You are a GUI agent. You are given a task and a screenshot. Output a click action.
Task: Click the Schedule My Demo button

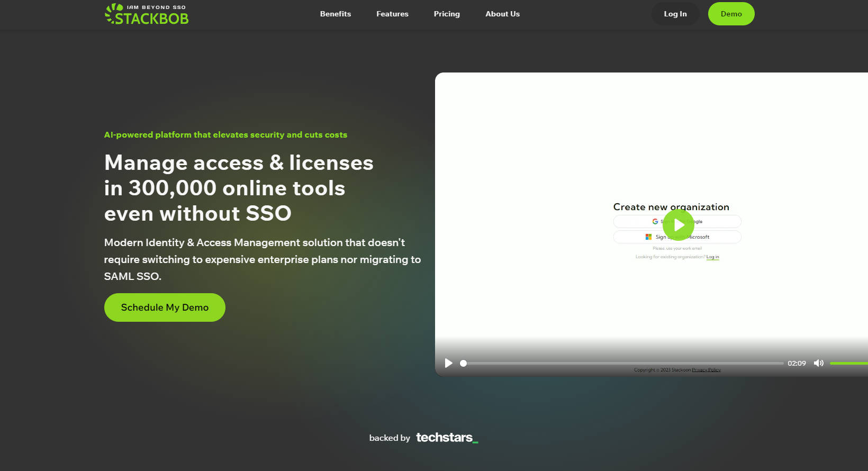pos(165,307)
